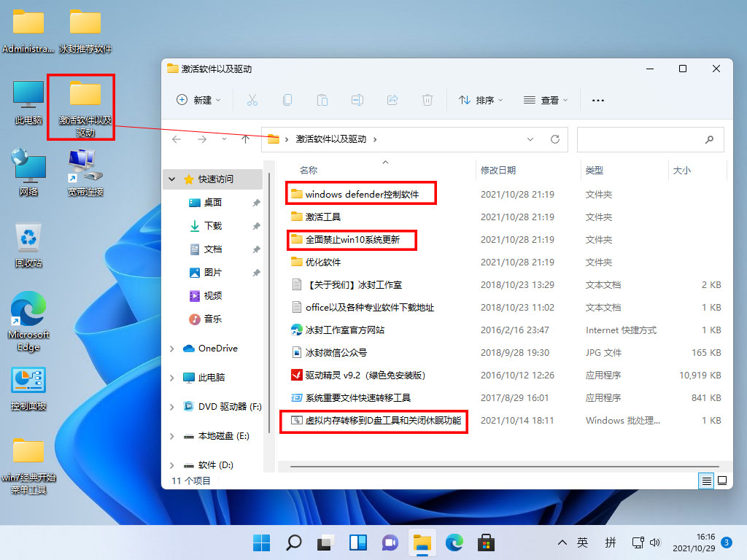
Task: Switch to details view icon in status bar
Action: point(706,481)
